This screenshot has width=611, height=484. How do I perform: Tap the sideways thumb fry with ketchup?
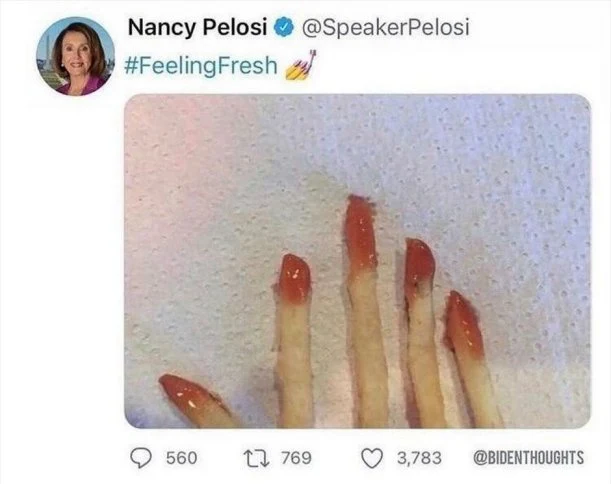coord(198,401)
